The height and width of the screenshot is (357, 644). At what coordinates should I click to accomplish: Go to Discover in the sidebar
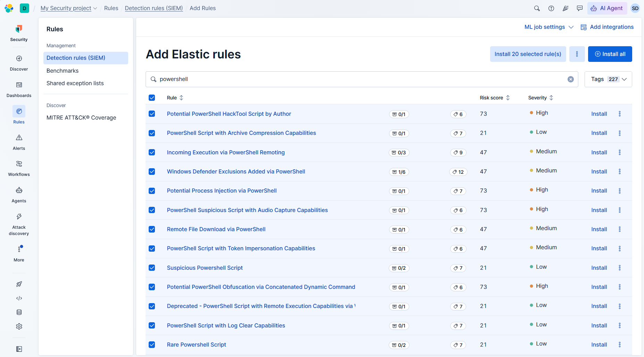point(19,63)
